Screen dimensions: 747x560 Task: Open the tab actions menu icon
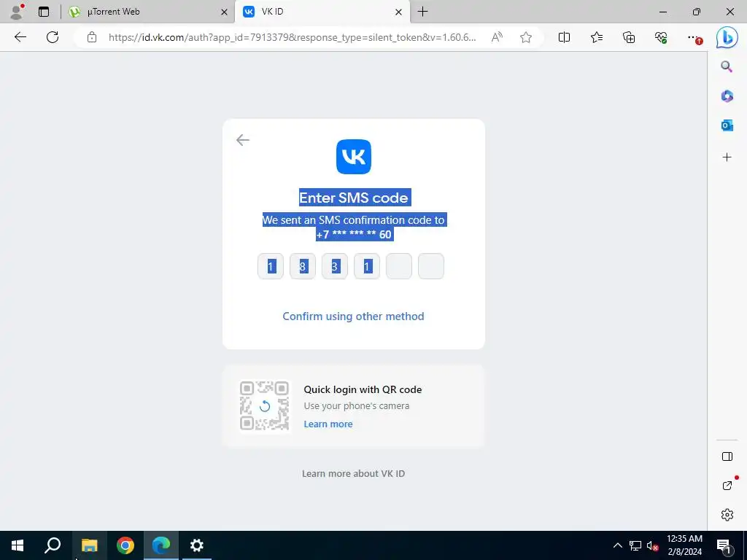pyautogui.click(x=44, y=12)
